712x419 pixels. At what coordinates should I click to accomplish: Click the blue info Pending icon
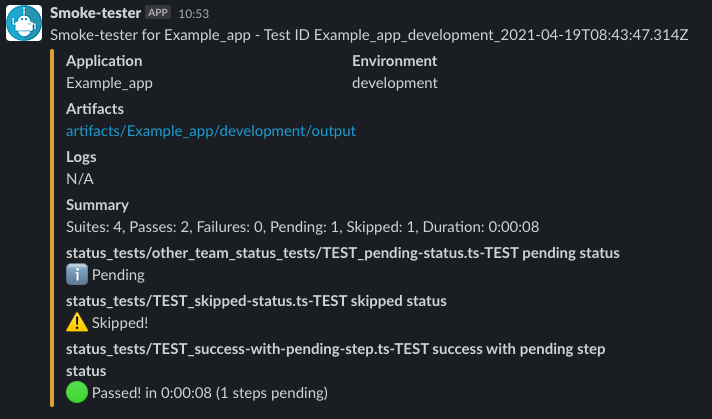pos(77,275)
